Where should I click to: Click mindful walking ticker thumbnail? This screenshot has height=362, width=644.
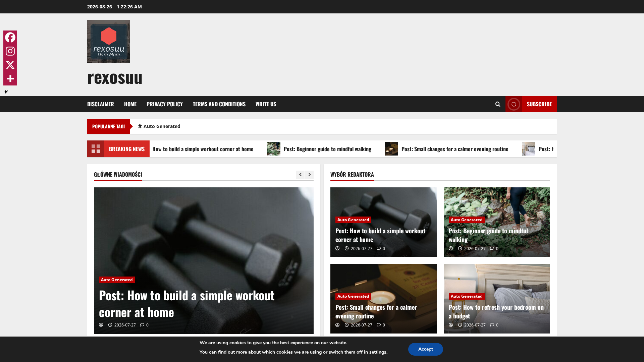274,149
